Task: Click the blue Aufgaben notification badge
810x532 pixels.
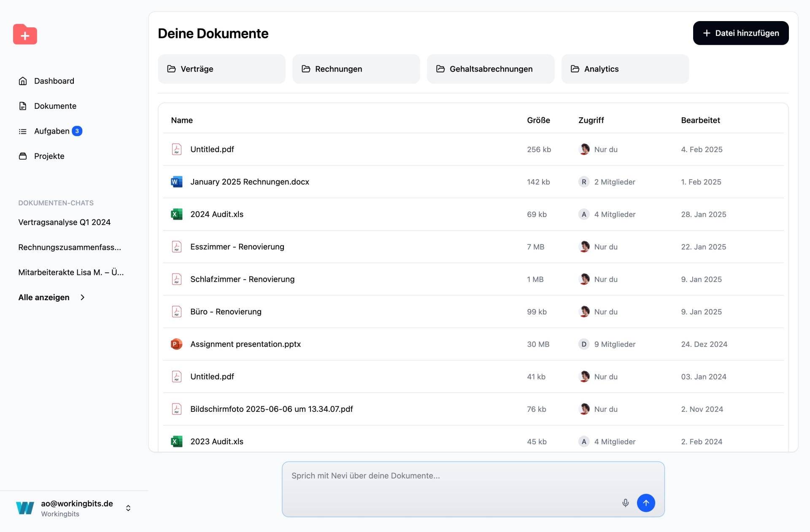Action: [x=77, y=131]
